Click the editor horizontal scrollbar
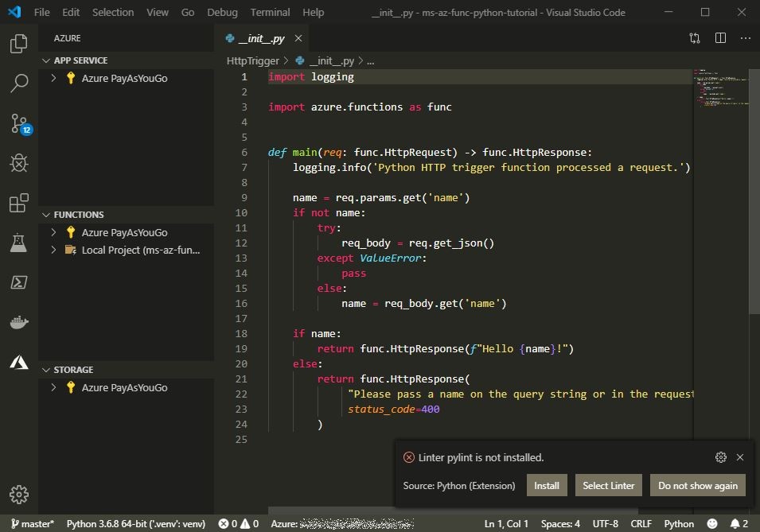The height and width of the screenshot is (532, 760). (453, 511)
